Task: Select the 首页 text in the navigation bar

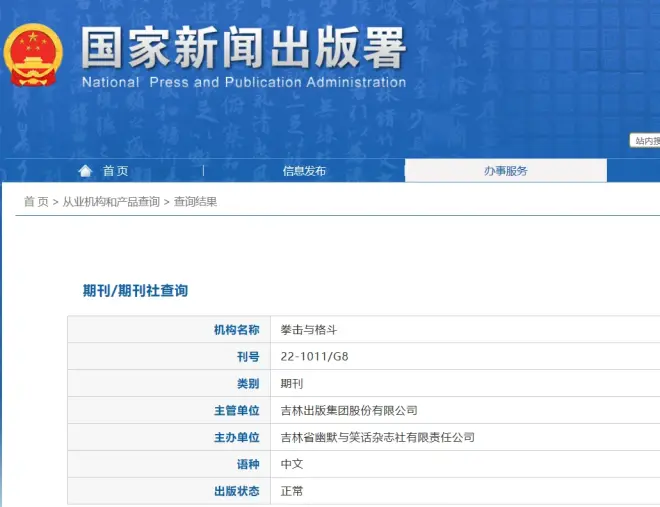Action: click(115, 171)
